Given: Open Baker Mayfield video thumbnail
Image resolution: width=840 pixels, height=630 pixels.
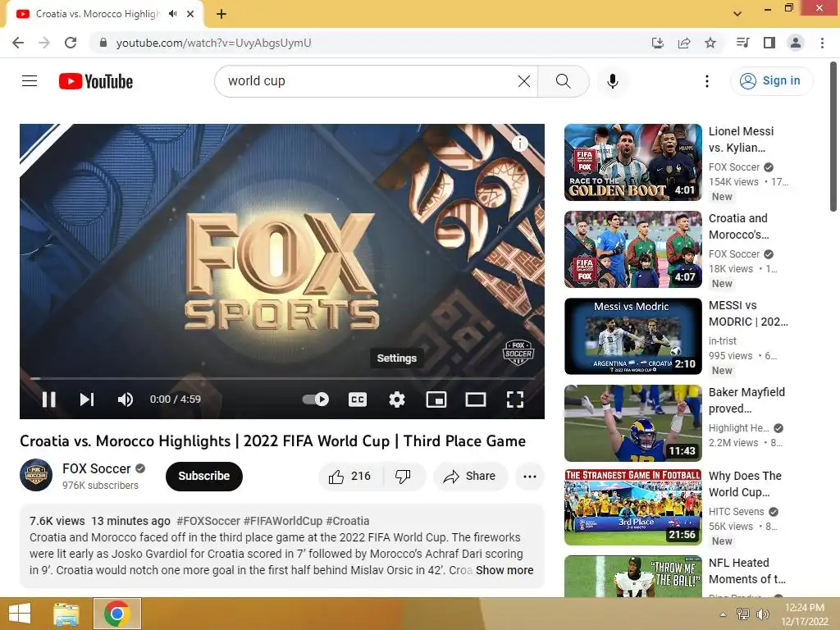Looking at the screenshot, I should point(632,423).
